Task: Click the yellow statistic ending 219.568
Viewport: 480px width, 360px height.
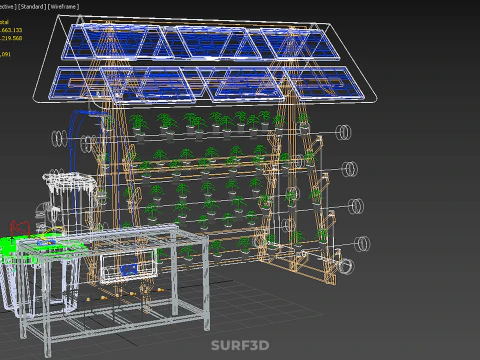Action: [x=11, y=38]
